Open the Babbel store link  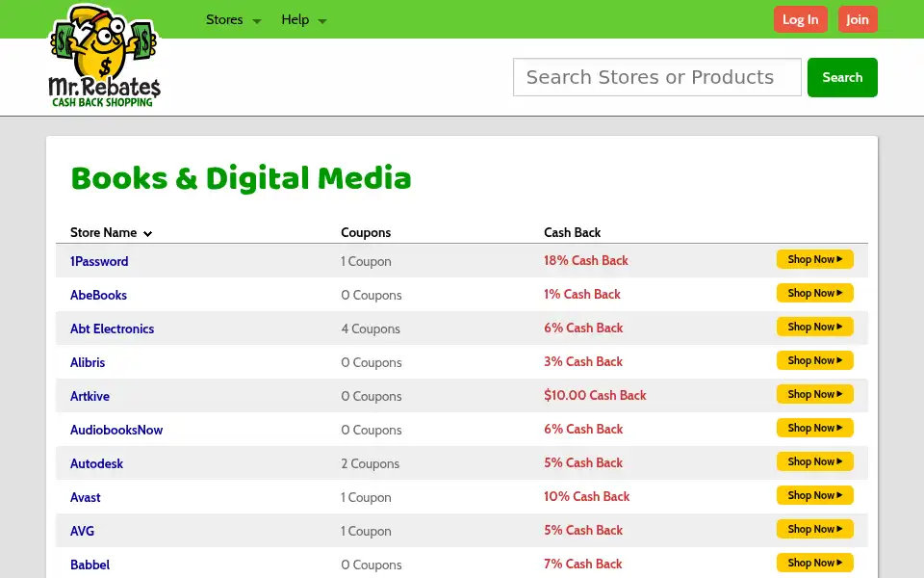[90, 565]
